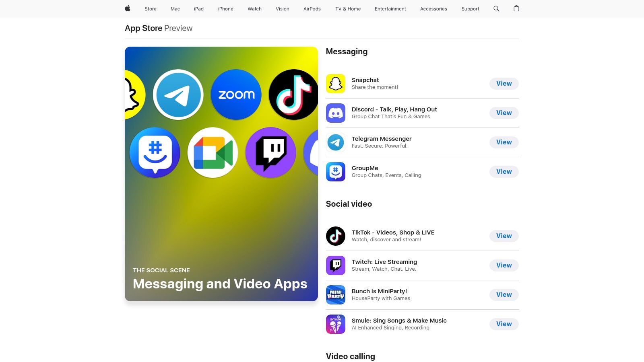
Task: Click 'HouseParty with Games' subtitle
Action: click(x=381, y=298)
